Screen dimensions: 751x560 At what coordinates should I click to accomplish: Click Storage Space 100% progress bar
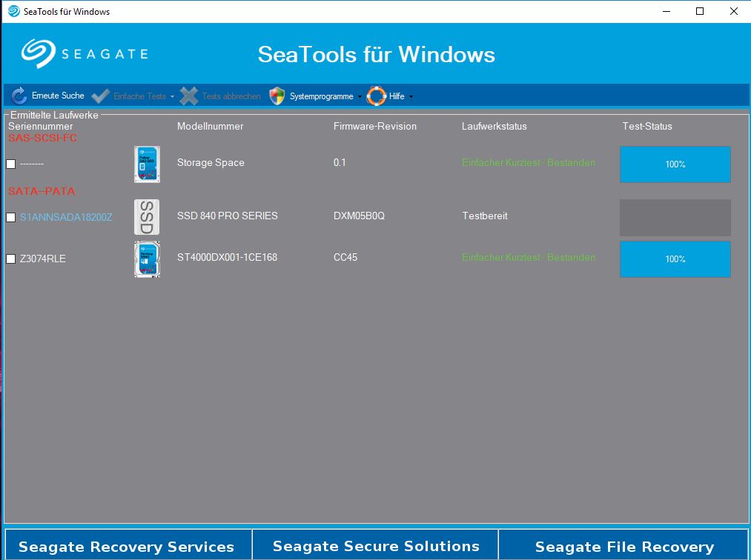675,164
